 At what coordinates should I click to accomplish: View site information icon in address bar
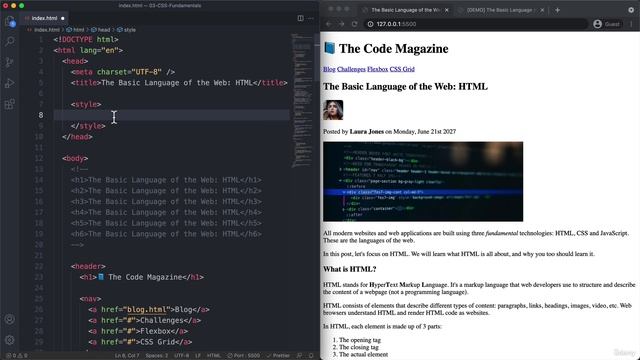point(371,24)
